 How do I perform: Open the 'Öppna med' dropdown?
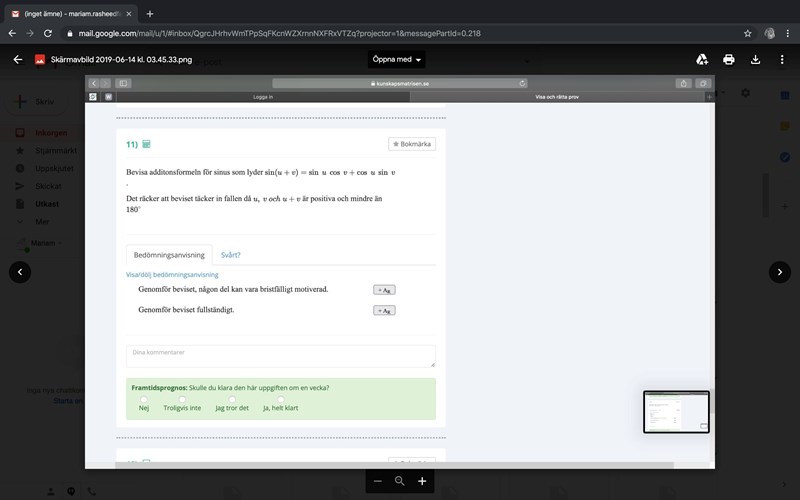pyautogui.click(x=398, y=60)
